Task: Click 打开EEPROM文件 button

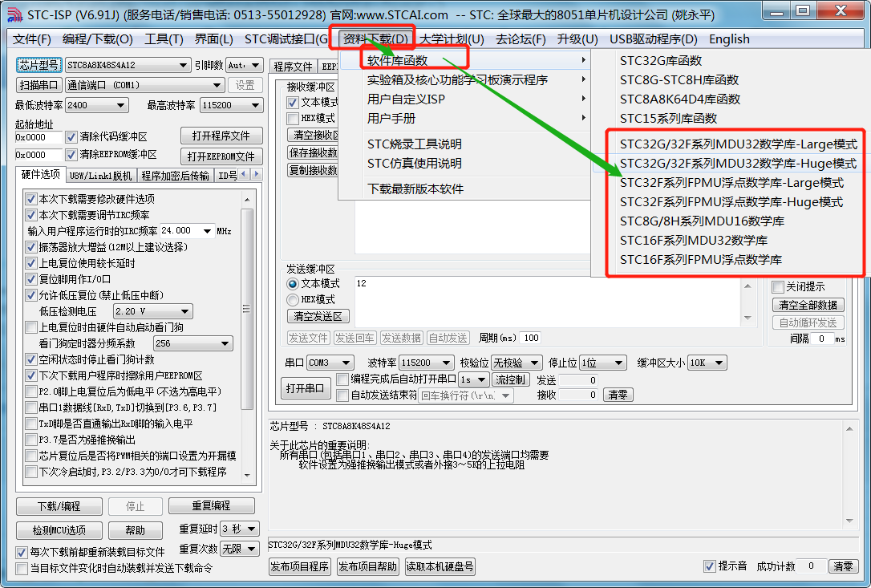Action: [221, 156]
